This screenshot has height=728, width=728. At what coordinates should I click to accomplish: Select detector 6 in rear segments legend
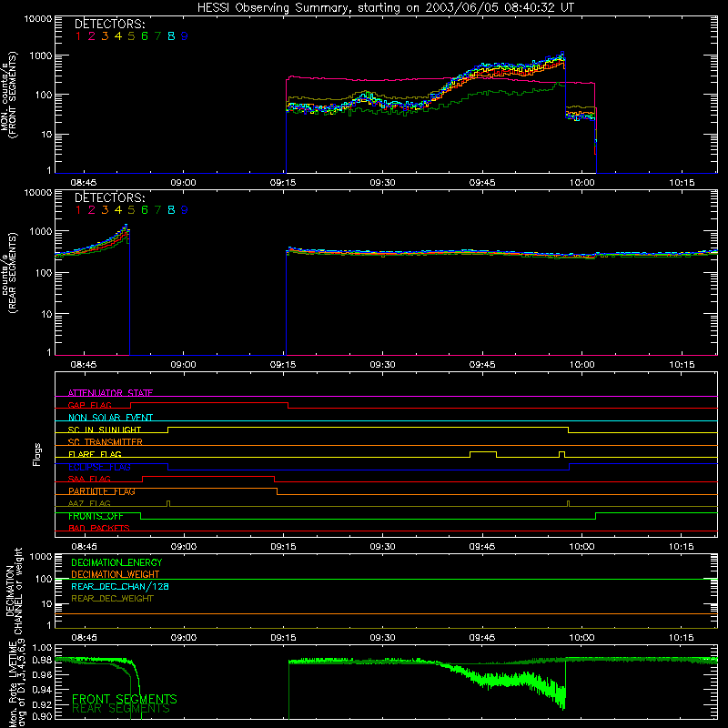pos(145,210)
